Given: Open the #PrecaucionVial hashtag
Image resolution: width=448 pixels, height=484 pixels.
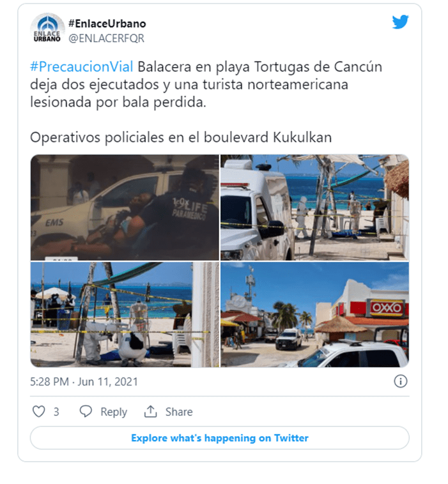Looking at the screenshot, I should pyautogui.click(x=82, y=66).
